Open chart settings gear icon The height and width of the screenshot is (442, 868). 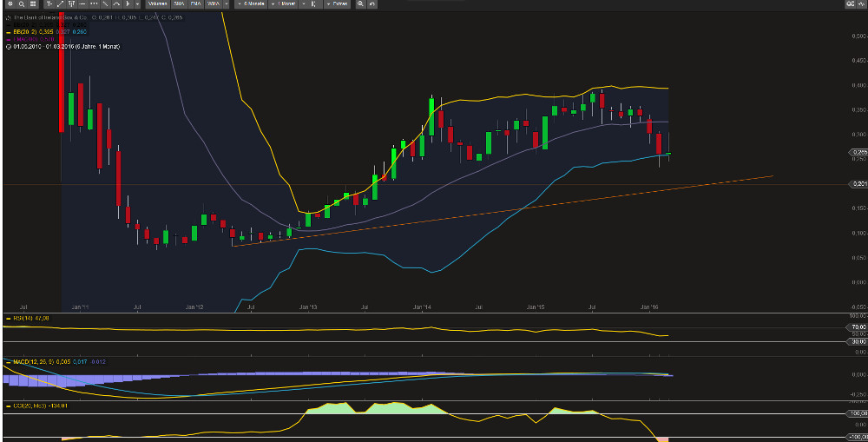tap(10, 4)
